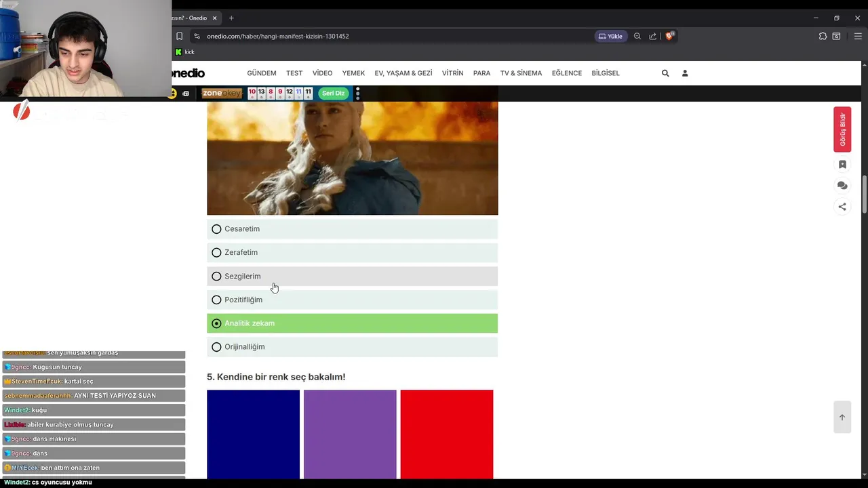This screenshot has height=488, width=868.
Task: Open the EV, YAŞAM & GEZİ menu
Action: click(x=403, y=73)
